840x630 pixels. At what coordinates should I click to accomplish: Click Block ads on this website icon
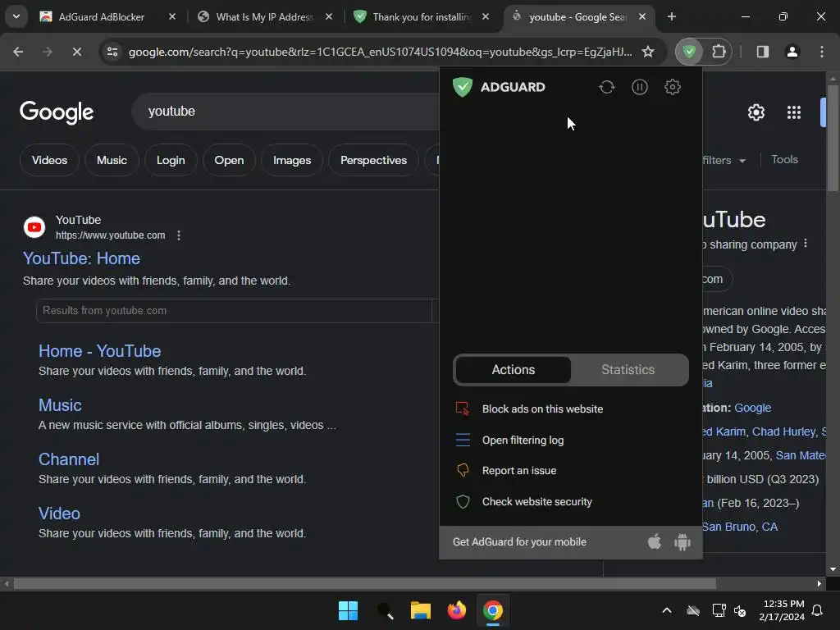click(x=463, y=409)
